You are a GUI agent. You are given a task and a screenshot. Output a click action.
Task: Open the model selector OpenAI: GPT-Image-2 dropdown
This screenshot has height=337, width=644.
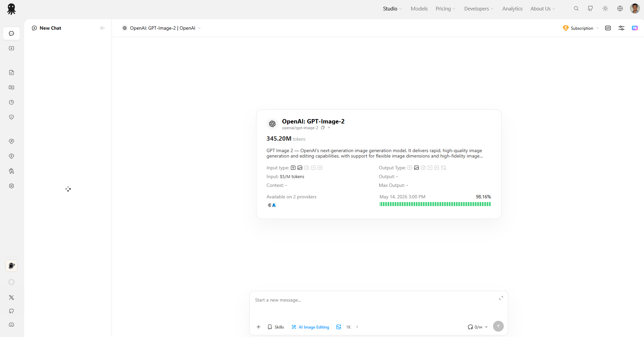point(162,28)
